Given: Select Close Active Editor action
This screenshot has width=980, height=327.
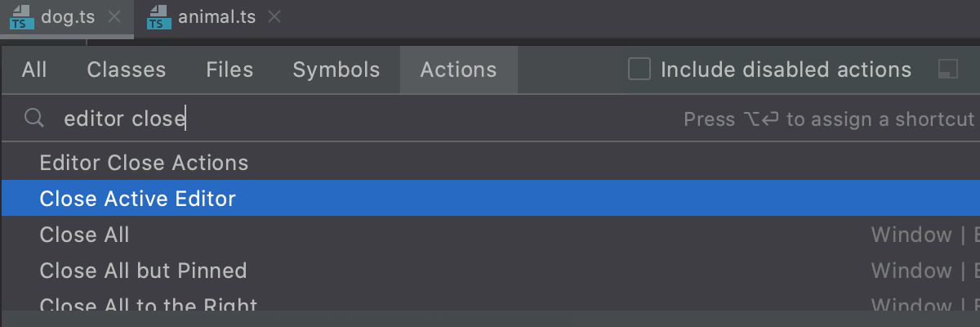Looking at the screenshot, I should coord(490,199).
